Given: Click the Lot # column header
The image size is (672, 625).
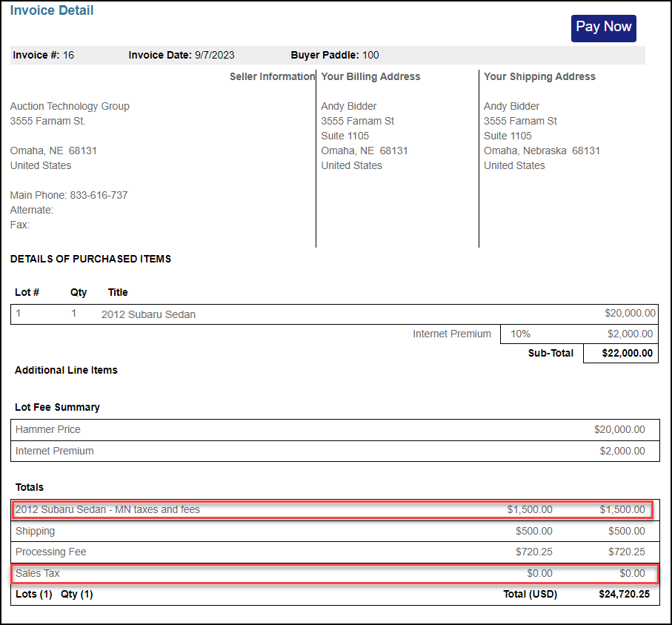Looking at the screenshot, I should tap(27, 292).
